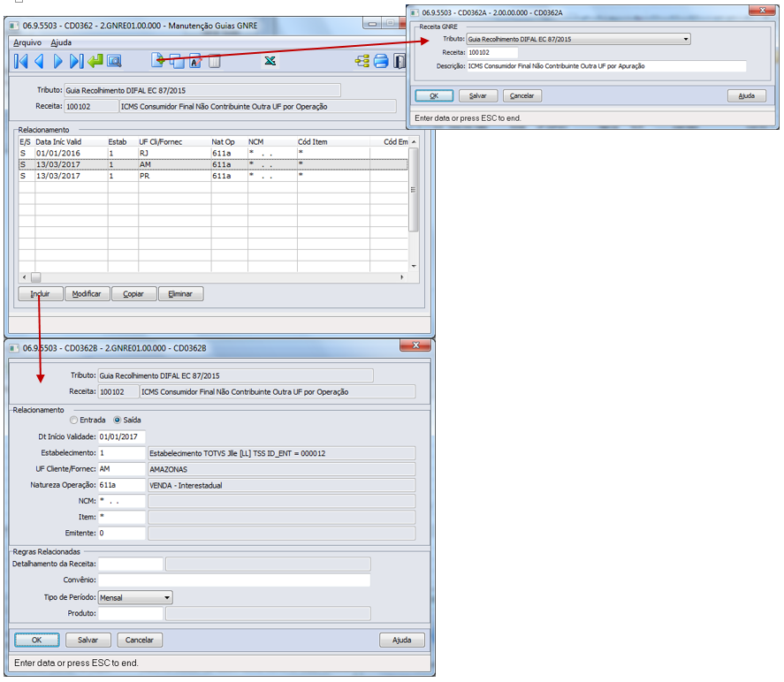Click the Descrição field in CD0362A window
The image size is (784, 682).
pyautogui.click(x=606, y=66)
